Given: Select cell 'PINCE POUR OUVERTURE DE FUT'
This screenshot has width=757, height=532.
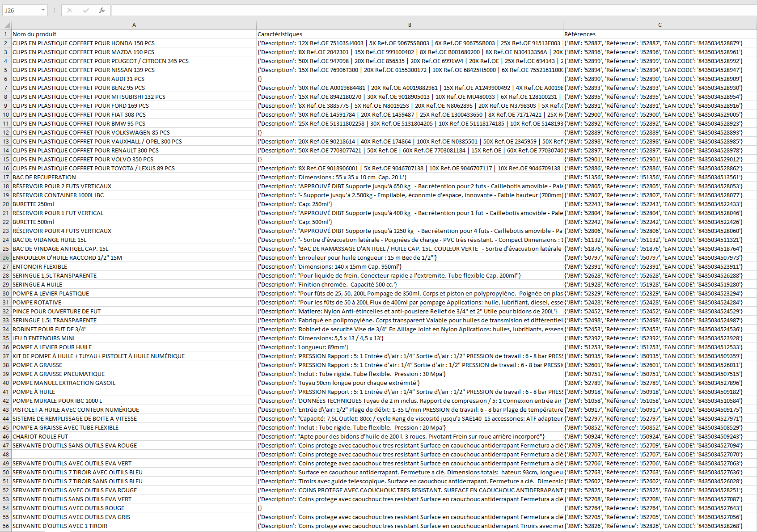Looking at the screenshot, I should [x=134, y=311].
